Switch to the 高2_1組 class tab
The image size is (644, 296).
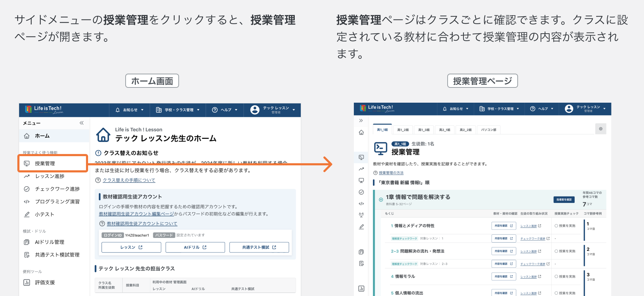[x=445, y=130]
